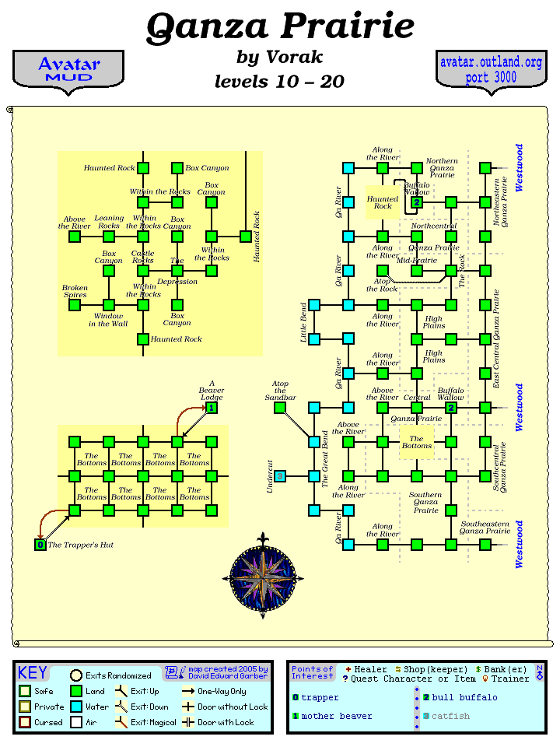
Task: Click the Trapper's Hut room marker
Action: coord(40,545)
